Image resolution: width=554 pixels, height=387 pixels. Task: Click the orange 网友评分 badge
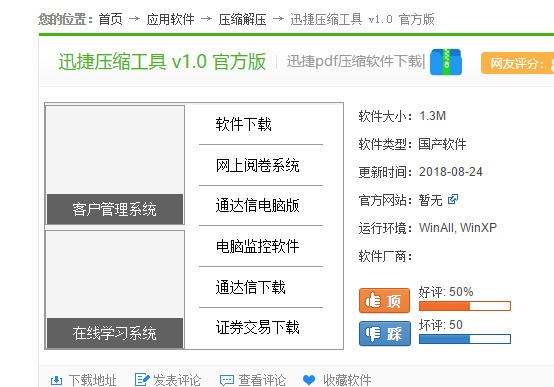(517, 63)
